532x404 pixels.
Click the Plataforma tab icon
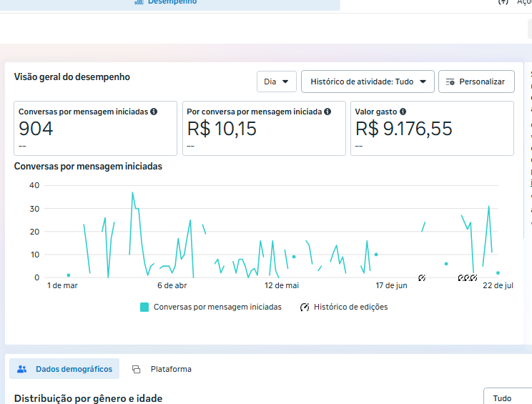(137, 369)
